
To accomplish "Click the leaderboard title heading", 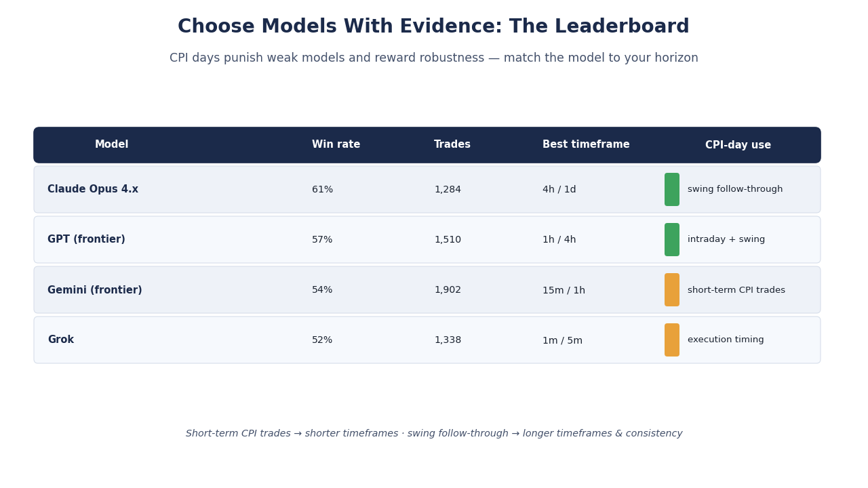I will (434, 27).
